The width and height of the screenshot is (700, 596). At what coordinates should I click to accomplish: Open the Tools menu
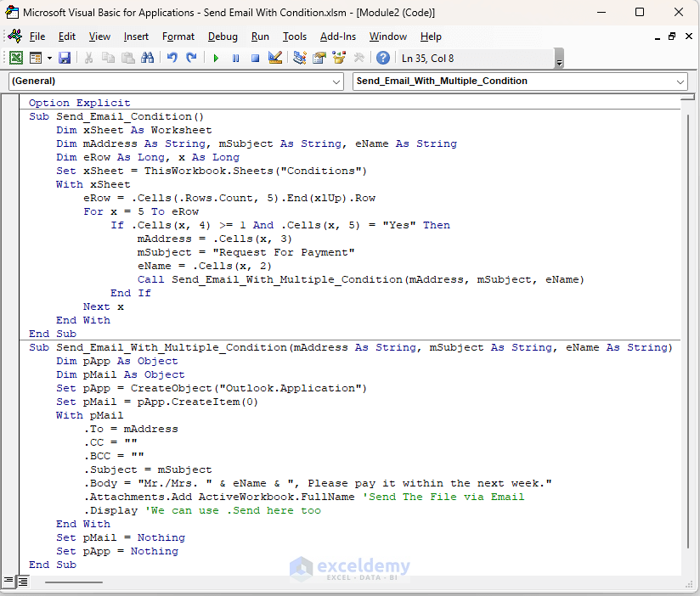click(295, 37)
